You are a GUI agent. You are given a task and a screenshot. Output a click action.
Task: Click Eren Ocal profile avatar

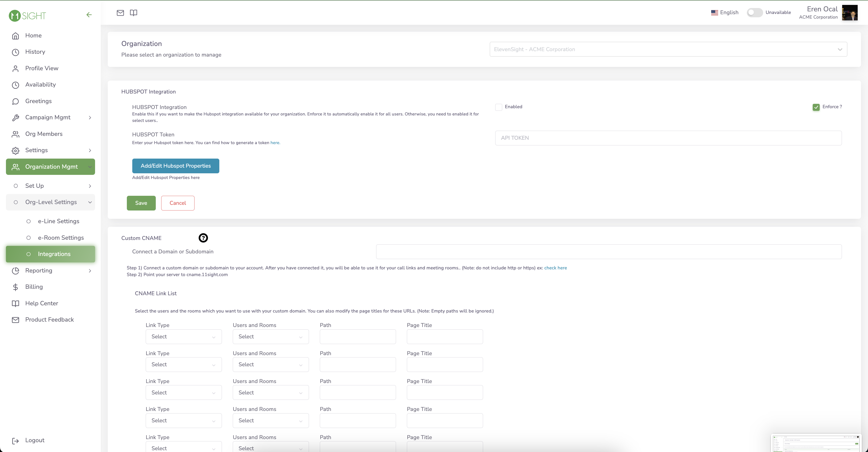coord(849,13)
